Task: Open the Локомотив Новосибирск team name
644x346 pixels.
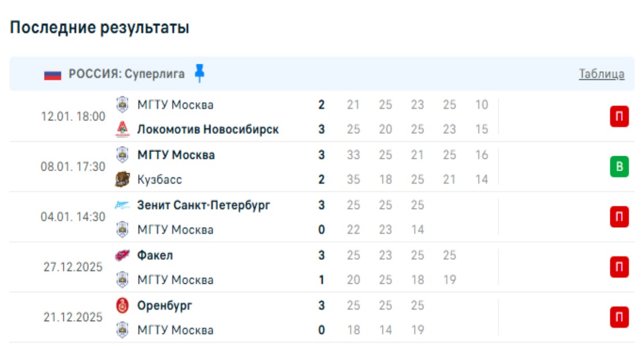Action: point(208,129)
